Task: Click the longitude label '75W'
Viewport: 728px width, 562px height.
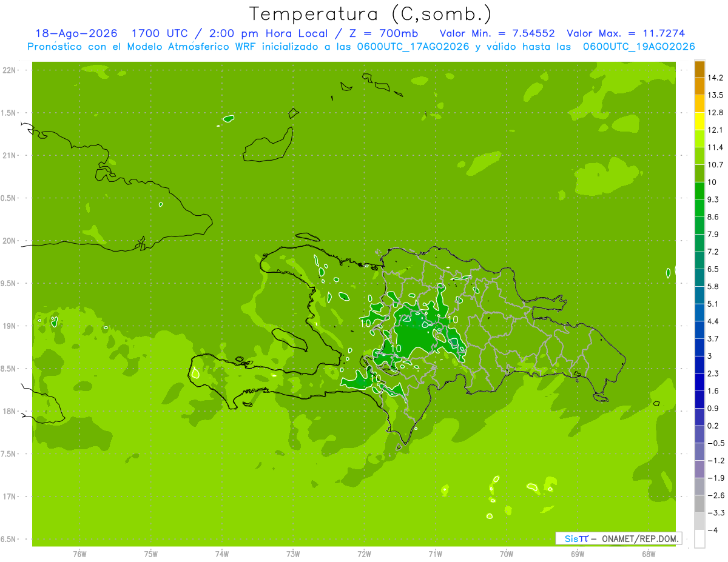Action: click(151, 554)
